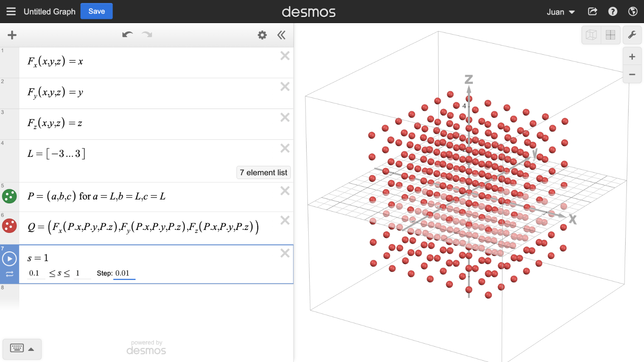Toggle the slider loop mode for s
The width and height of the screenshot is (644, 362).
(9, 274)
